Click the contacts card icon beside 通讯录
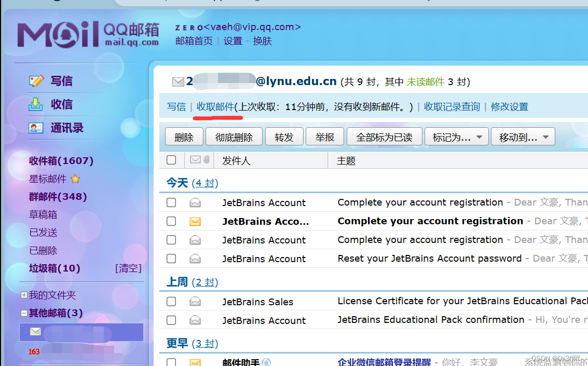This screenshot has width=588, height=366. pos(36,128)
